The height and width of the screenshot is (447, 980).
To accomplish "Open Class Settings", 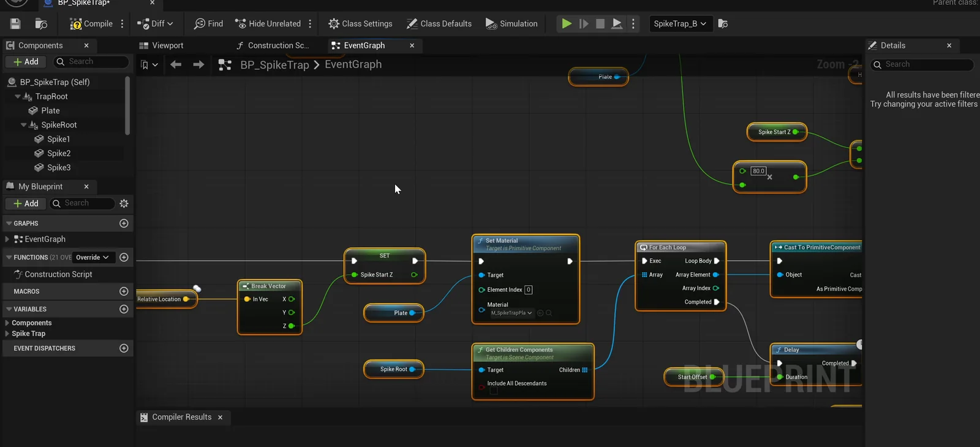I will pyautogui.click(x=360, y=24).
